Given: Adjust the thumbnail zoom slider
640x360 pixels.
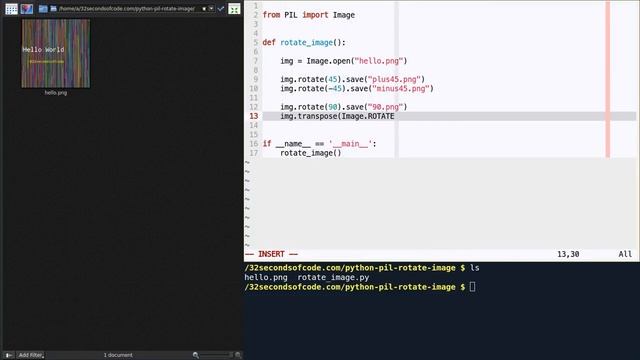Looking at the screenshot, I should point(217,355).
